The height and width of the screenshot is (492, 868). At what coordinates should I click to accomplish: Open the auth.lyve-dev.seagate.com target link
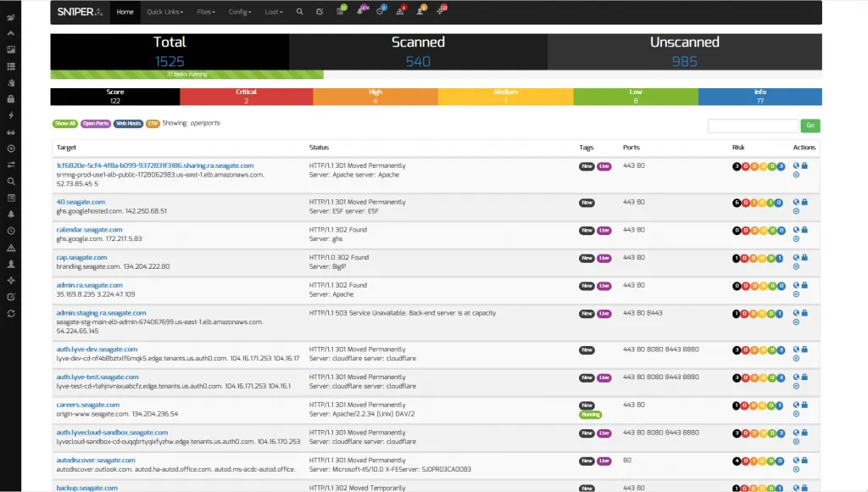97,349
